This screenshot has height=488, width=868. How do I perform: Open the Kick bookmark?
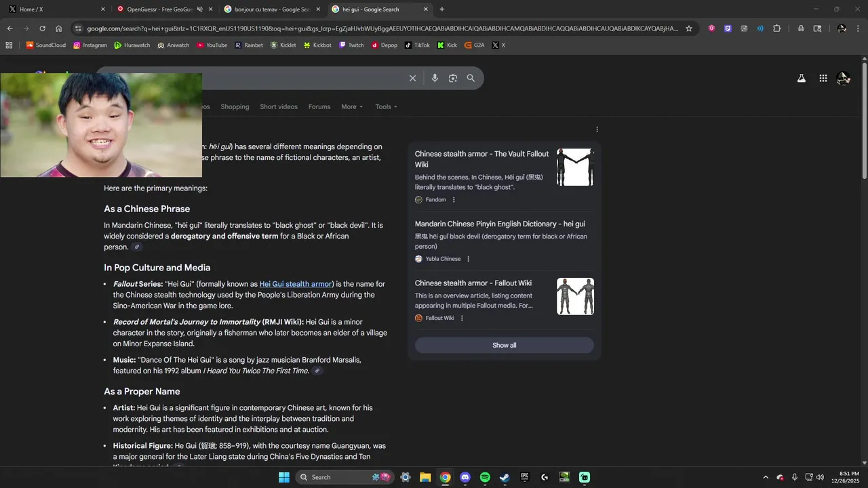coord(447,45)
